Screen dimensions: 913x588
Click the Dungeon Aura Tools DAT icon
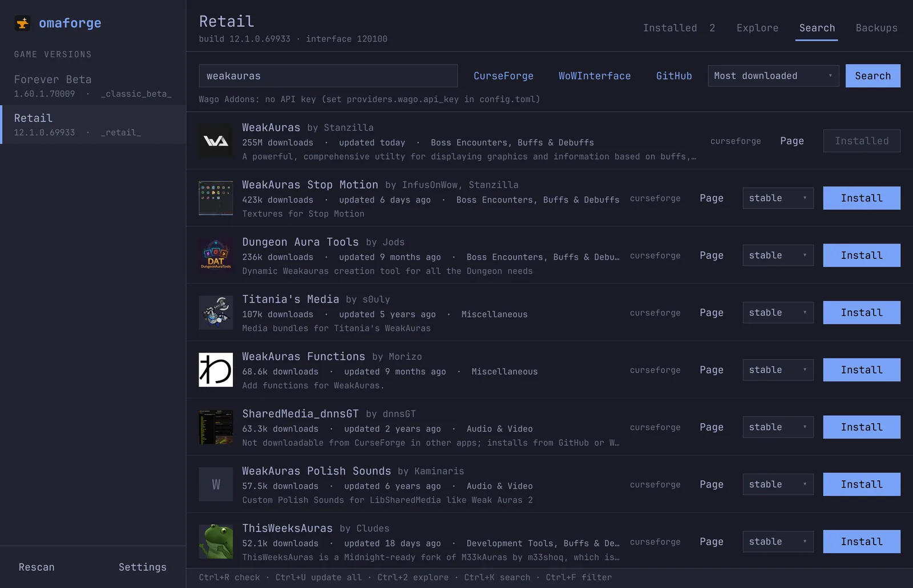click(216, 255)
